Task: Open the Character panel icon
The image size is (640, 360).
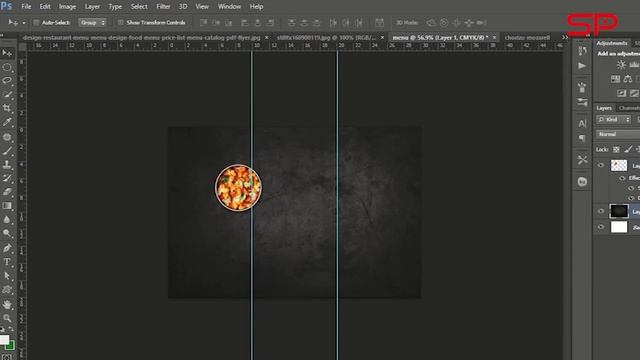Action: [x=582, y=123]
